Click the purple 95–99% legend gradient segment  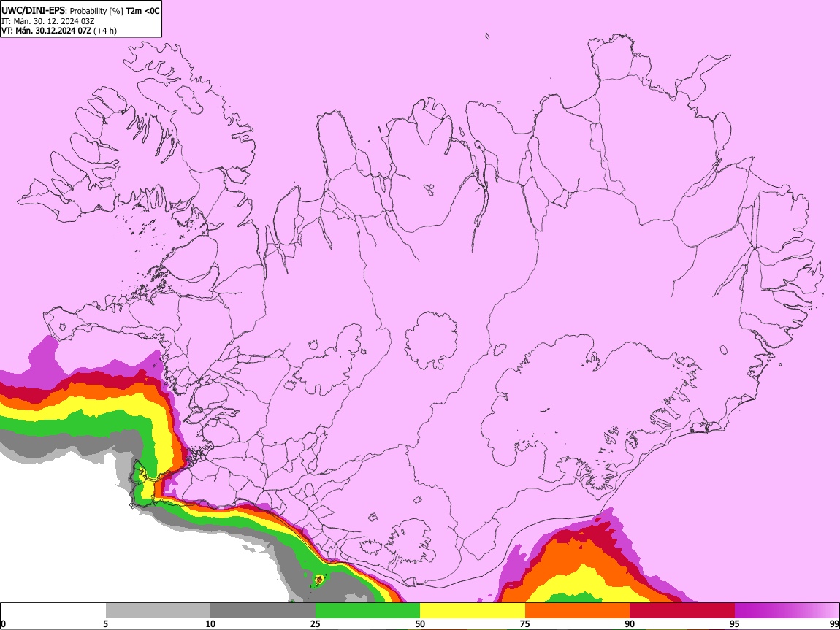tap(787, 610)
